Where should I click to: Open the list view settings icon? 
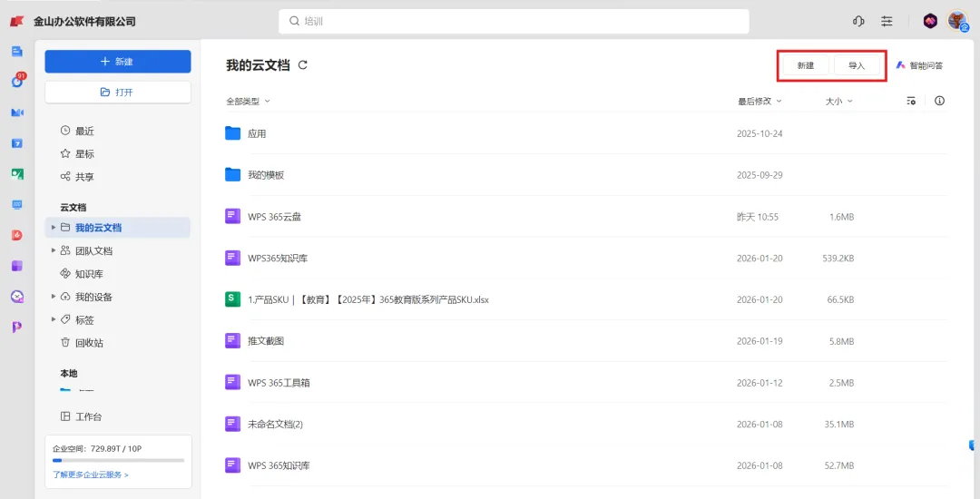click(911, 101)
